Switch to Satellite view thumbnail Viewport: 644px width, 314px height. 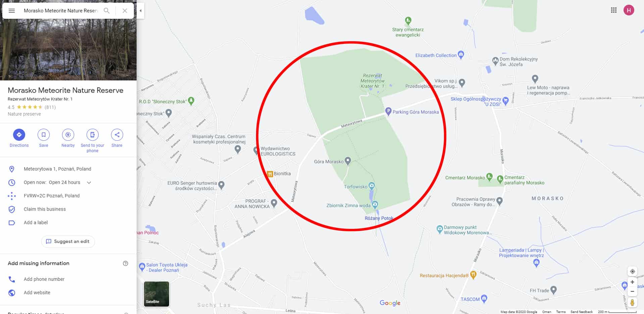tap(157, 294)
